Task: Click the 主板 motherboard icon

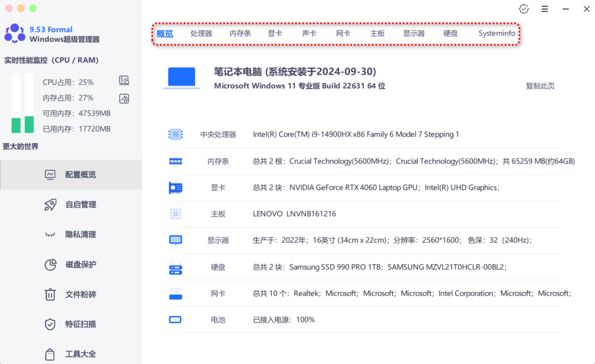Action: pyautogui.click(x=175, y=214)
